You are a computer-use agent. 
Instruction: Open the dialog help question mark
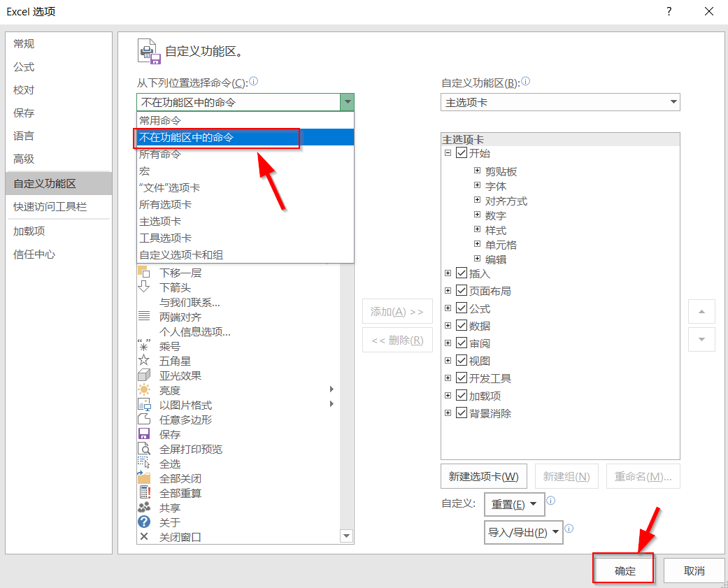pyautogui.click(x=669, y=12)
